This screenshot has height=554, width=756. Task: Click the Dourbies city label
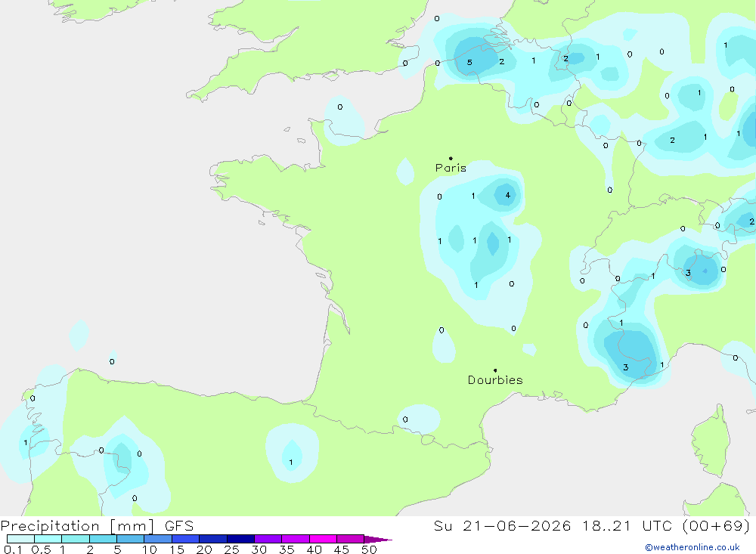[x=495, y=380]
